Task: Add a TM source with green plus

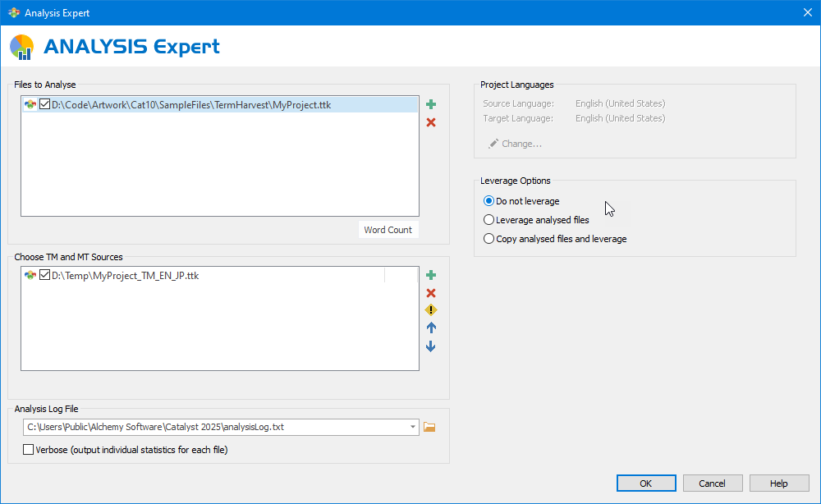Action: coord(431,276)
